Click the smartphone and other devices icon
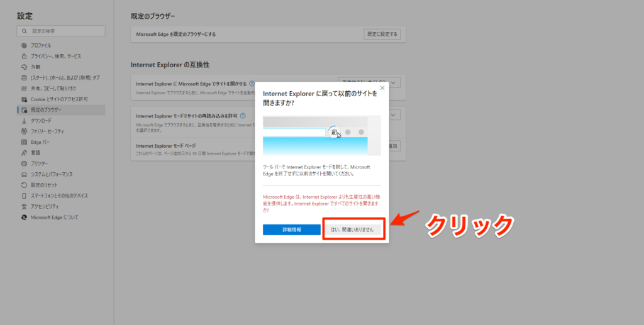The height and width of the screenshot is (325, 644). tap(24, 196)
